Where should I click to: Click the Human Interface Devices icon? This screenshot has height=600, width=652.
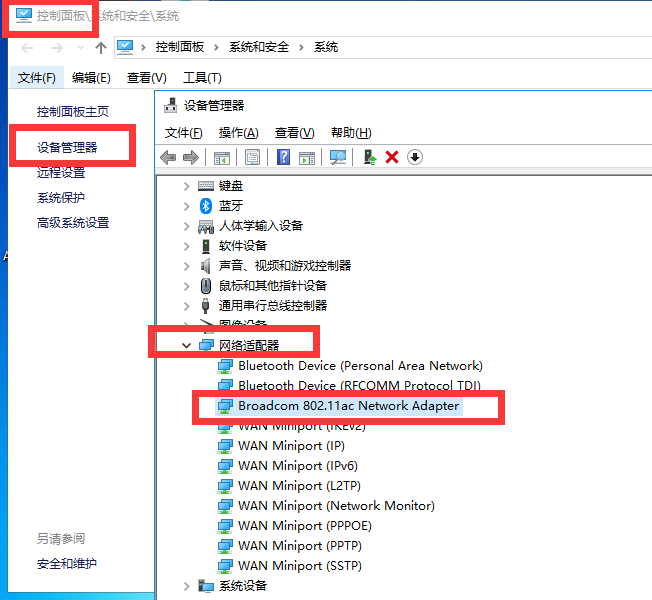[206, 226]
